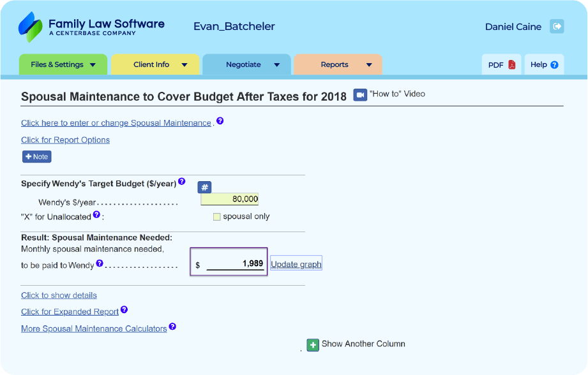Image resolution: width=588 pixels, height=375 pixels.
Task: Click the blue calculator hash icon
Action: coord(204,187)
